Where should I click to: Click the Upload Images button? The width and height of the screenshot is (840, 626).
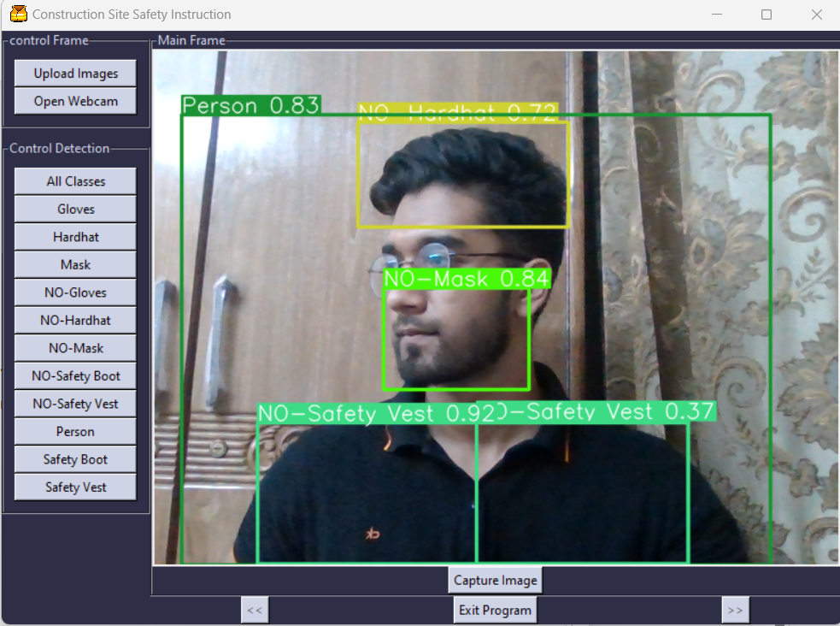click(x=74, y=73)
